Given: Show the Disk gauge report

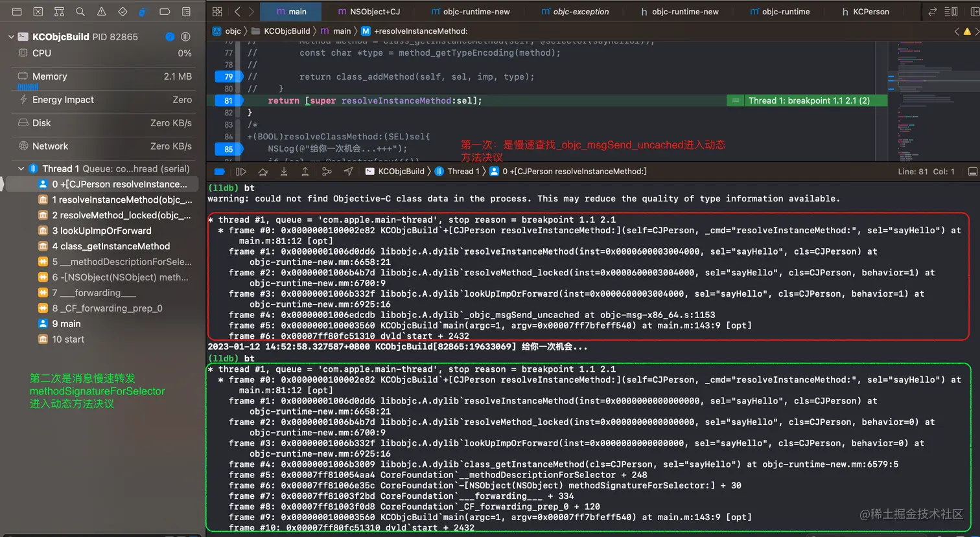Looking at the screenshot, I should (x=104, y=123).
